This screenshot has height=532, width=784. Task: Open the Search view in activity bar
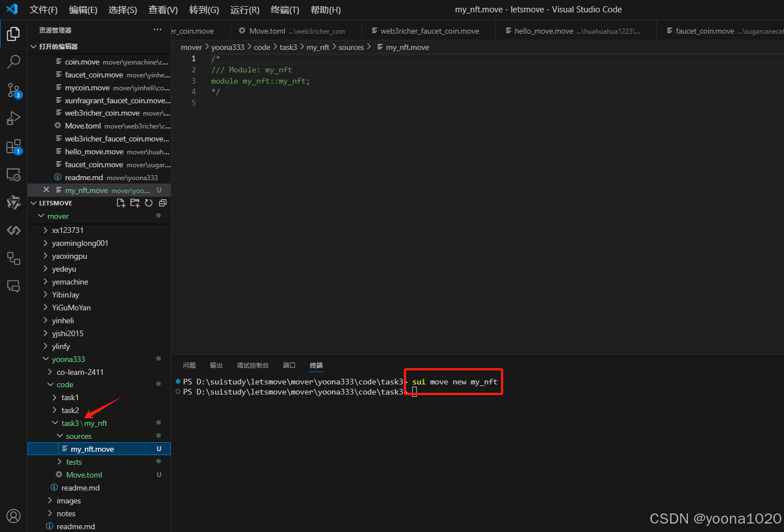[13, 62]
